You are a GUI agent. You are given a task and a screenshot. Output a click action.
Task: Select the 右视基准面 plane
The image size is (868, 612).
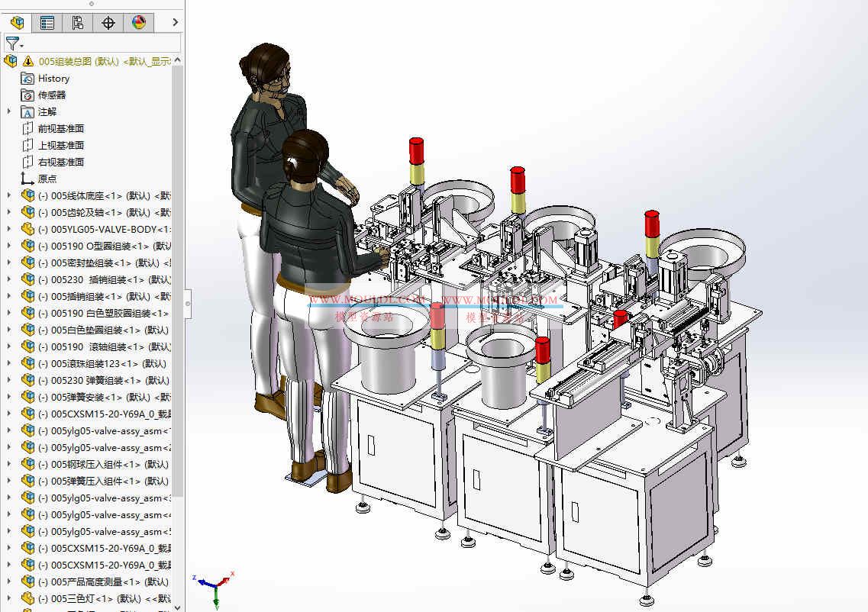[x=60, y=162]
